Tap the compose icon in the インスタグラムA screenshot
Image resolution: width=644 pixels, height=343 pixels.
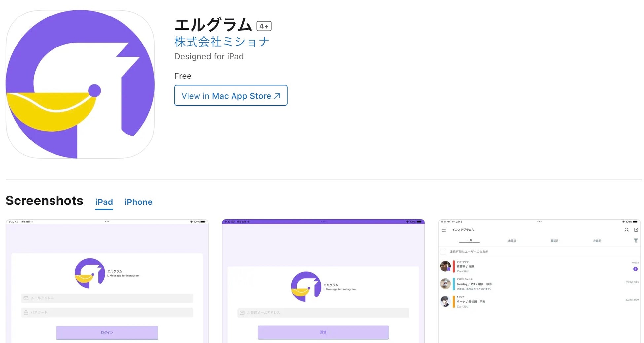[636, 230]
